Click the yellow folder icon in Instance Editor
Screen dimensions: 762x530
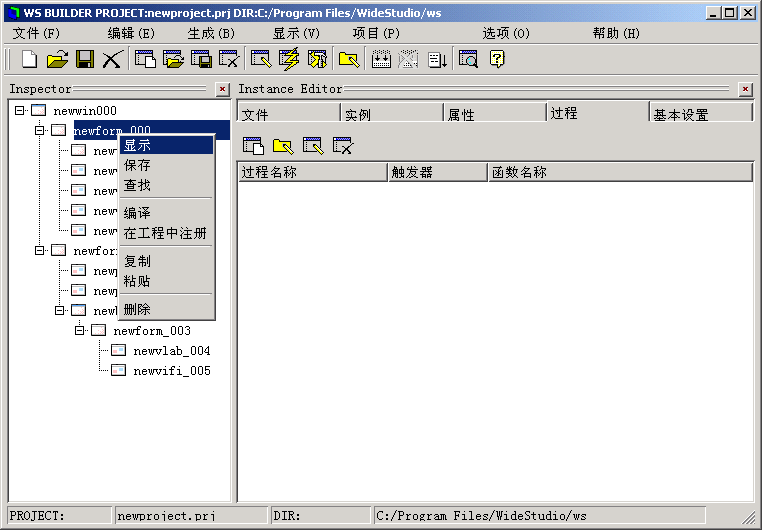click(283, 146)
